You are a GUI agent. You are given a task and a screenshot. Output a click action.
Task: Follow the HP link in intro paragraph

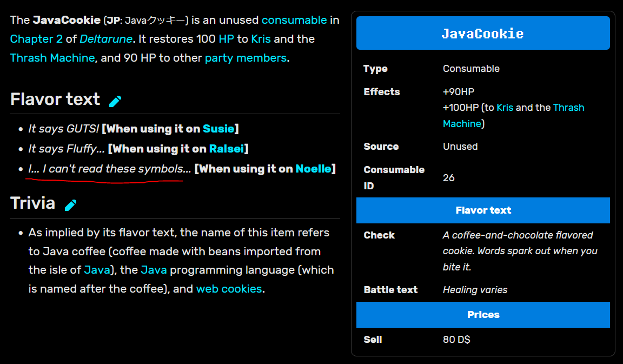coord(226,39)
